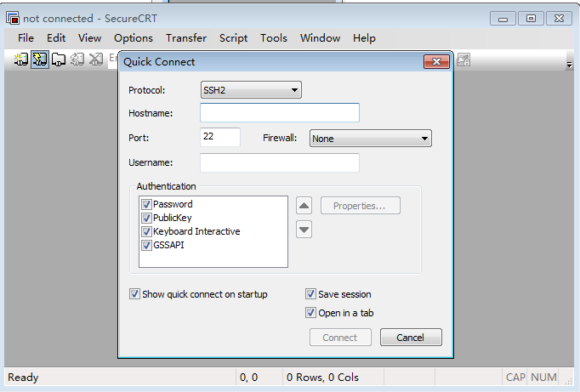
Task: Click the 0 Rows, 0 Cols status entry
Action: click(322, 378)
